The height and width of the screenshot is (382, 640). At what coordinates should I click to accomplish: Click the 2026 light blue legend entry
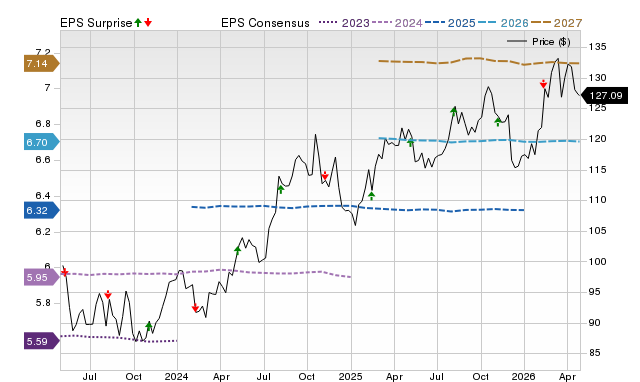point(503,23)
